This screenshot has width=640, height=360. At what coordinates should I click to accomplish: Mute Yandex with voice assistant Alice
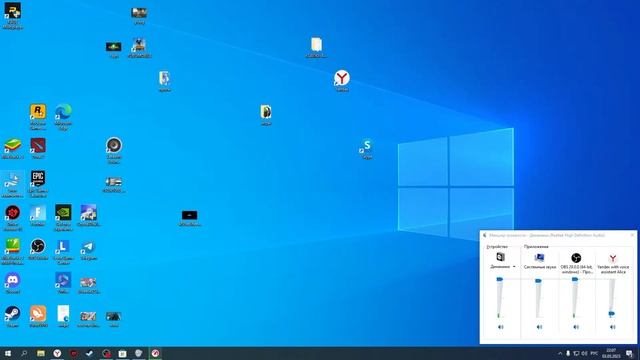[x=613, y=327]
